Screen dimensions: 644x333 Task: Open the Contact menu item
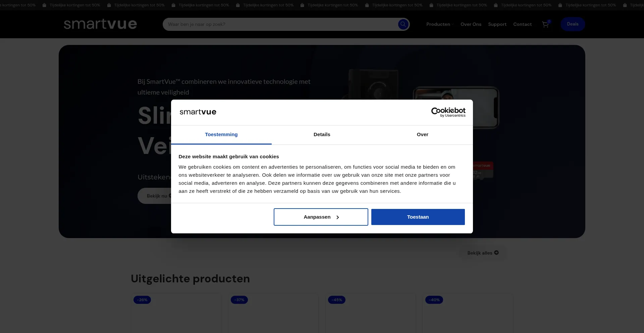[x=522, y=24]
